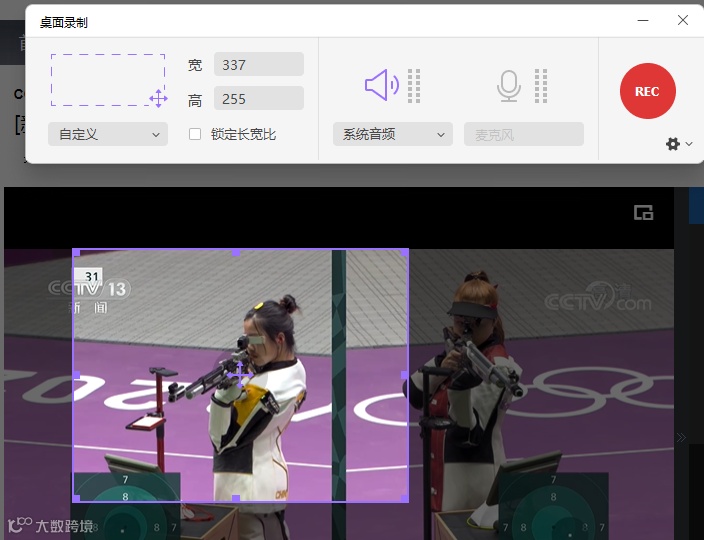This screenshot has height=540, width=704.
Task: Click the microphone level meter
Action: (541, 86)
